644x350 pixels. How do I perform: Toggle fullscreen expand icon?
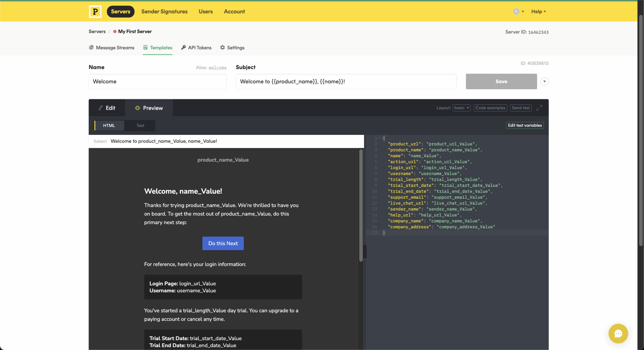click(539, 108)
